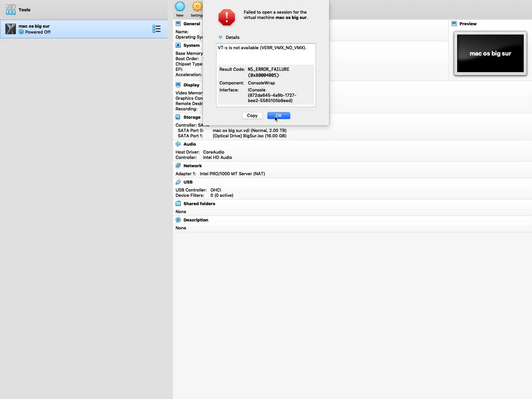Click the Shared folders icon
The width and height of the screenshot is (532, 399).
tap(178, 203)
